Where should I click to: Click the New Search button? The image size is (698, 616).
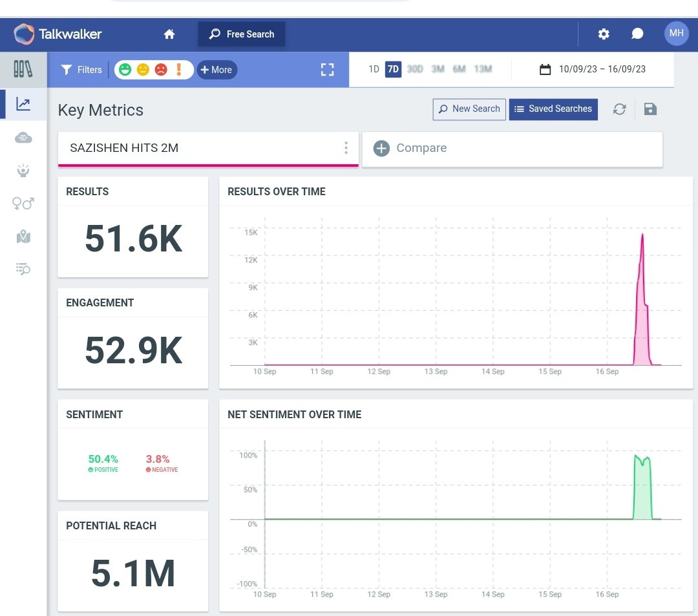[469, 109]
